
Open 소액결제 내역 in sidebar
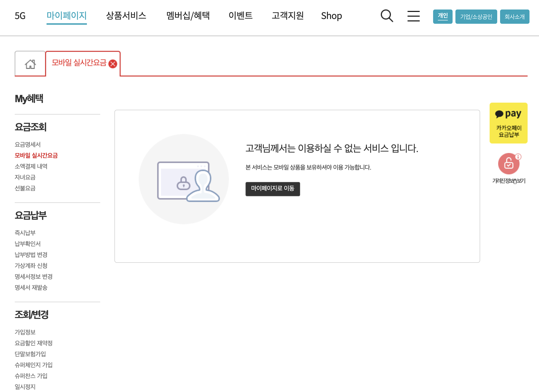pyautogui.click(x=31, y=166)
